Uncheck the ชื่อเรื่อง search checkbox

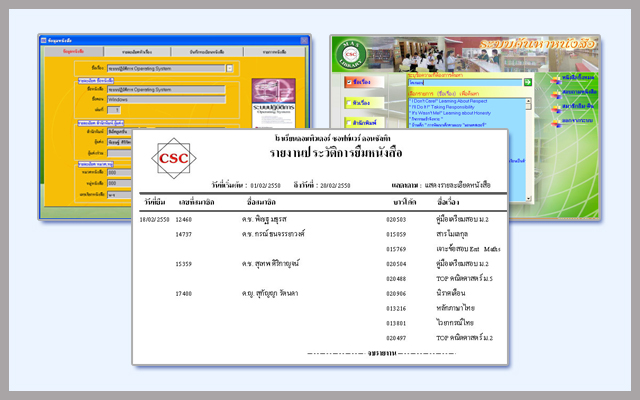(349, 82)
